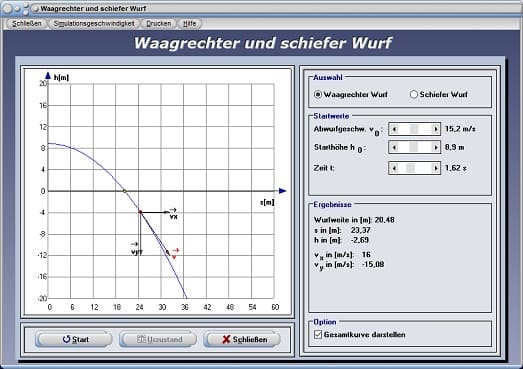
Task: Click right arrow of Starthöhe h0 slider
Action: [x=435, y=147]
